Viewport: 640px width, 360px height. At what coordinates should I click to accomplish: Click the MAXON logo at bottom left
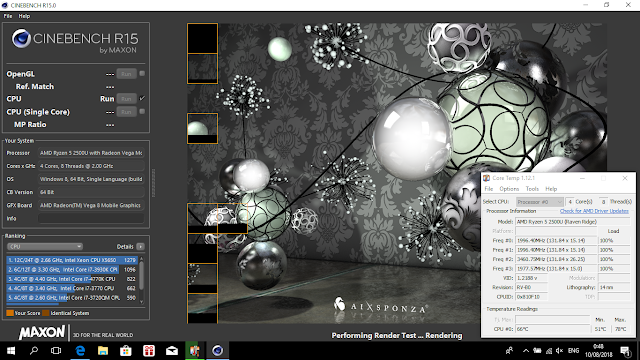[42, 332]
